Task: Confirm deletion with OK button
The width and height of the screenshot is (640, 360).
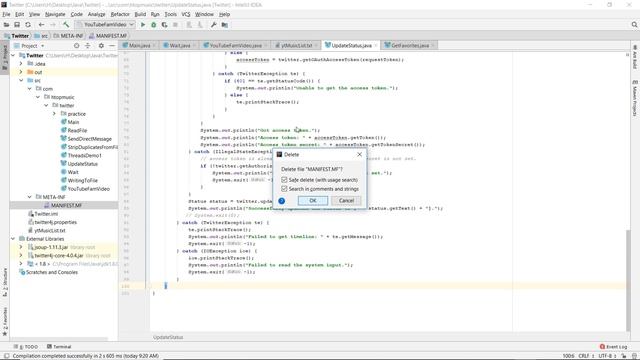Action: click(x=313, y=200)
